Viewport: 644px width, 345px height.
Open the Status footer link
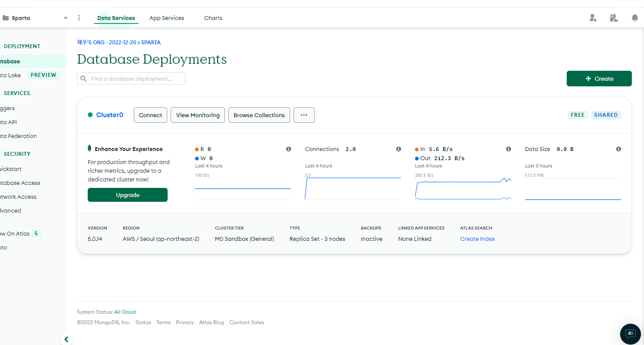click(143, 322)
